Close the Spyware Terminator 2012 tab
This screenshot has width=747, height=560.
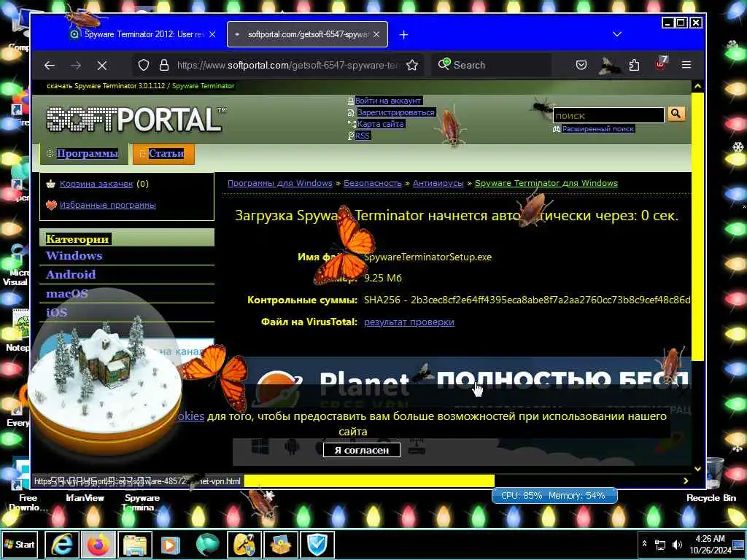point(212,34)
